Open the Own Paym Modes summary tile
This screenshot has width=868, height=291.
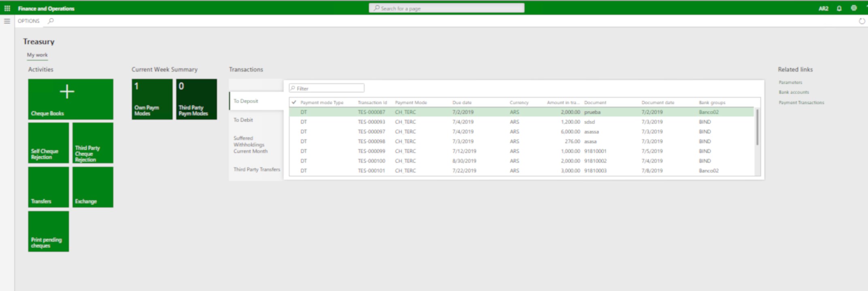152,99
